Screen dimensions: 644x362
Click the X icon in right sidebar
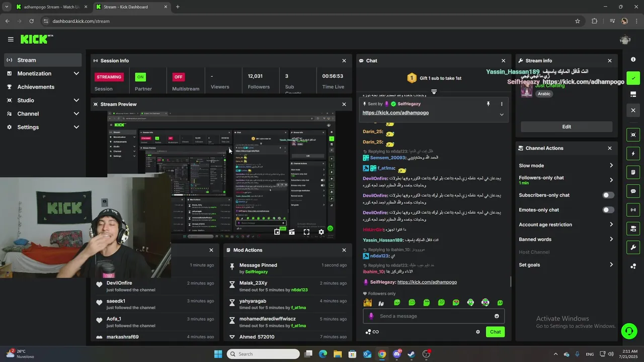[633, 110]
